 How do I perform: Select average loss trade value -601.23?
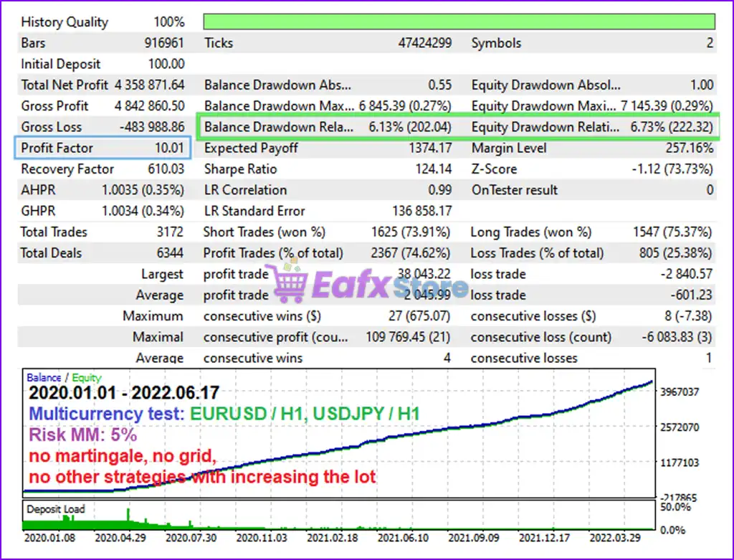coord(692,295)
